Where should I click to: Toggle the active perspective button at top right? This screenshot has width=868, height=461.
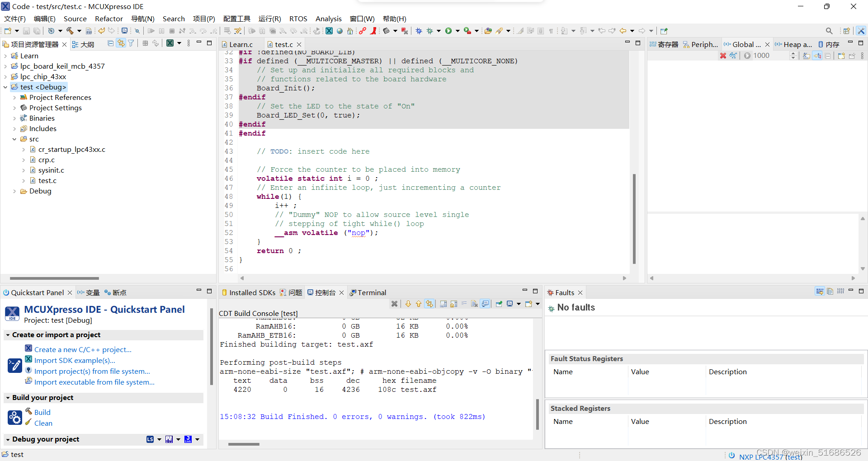pyautogui.click(x=861, y=31)
